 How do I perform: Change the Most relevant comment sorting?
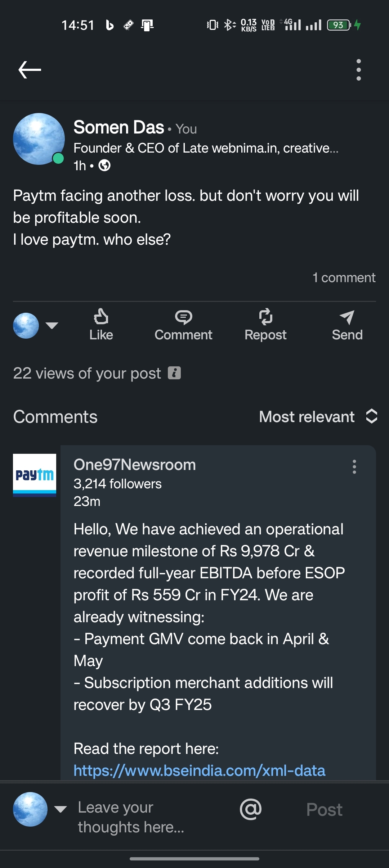318,417
